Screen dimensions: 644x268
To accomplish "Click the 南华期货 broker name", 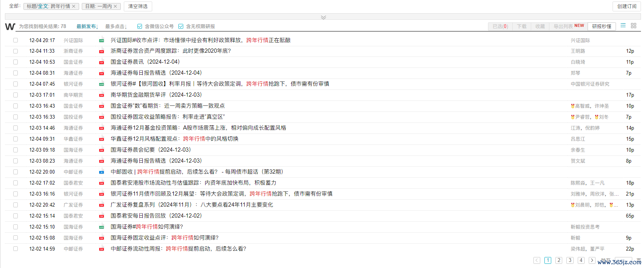I will [x=73, y=95].
